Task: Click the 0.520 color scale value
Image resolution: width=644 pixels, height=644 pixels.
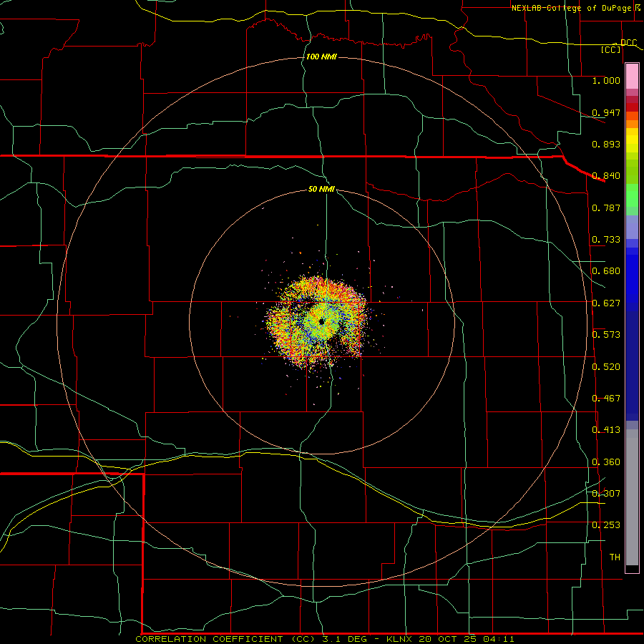Action: pyautogui.click(x=606, y=367)
